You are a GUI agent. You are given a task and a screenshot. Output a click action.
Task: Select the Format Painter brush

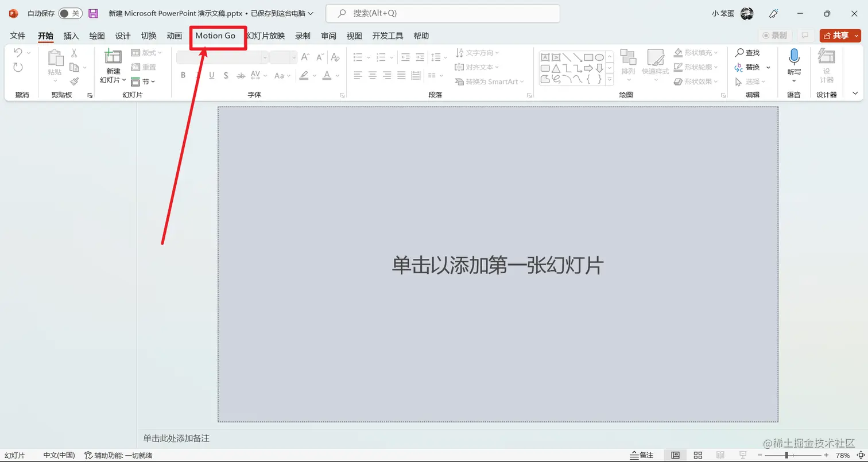pos(74,81)
